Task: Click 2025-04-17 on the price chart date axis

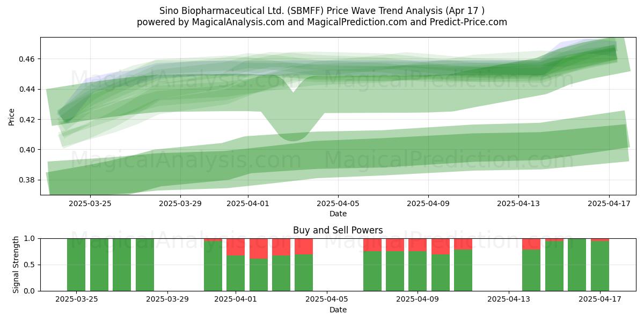Action: [x=609, y=203]
